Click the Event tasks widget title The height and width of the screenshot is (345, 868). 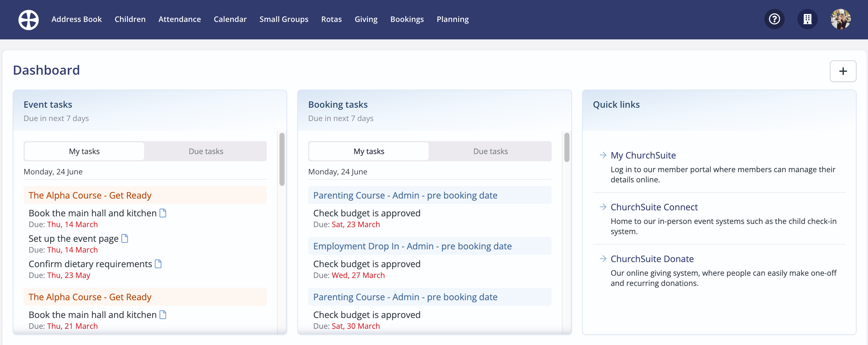48,105
